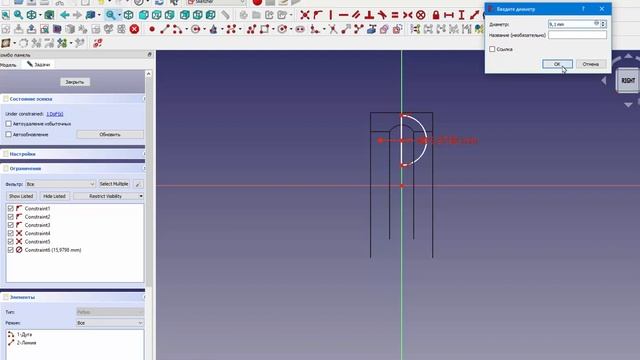The width and height of the screenshot is (640, 360).
Task: Enable the auto-remove redundants checkbox
Action: tap(9, 124)
